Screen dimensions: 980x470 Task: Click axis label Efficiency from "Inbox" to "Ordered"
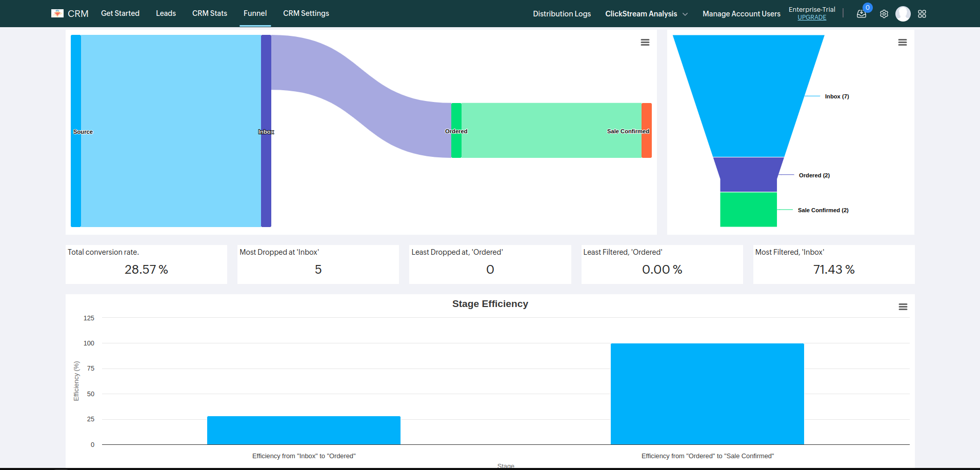tap(304, 456)
